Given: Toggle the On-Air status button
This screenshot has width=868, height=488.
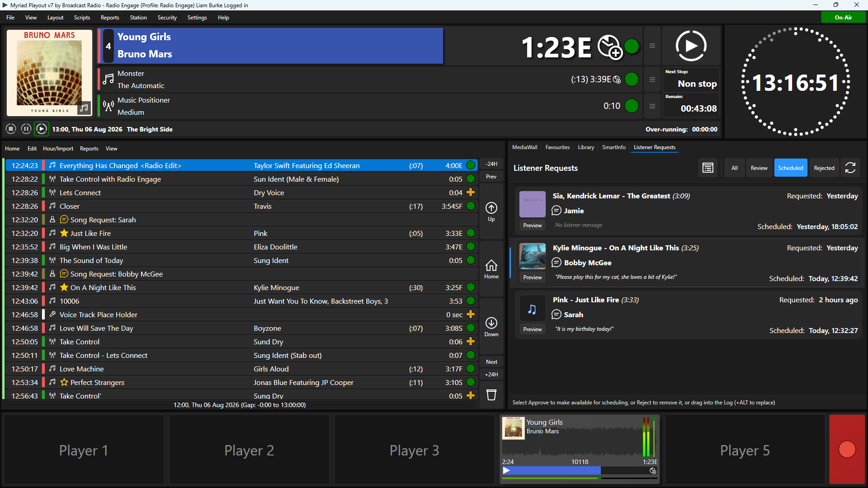Looking at the screenshot, I should 843,17.
